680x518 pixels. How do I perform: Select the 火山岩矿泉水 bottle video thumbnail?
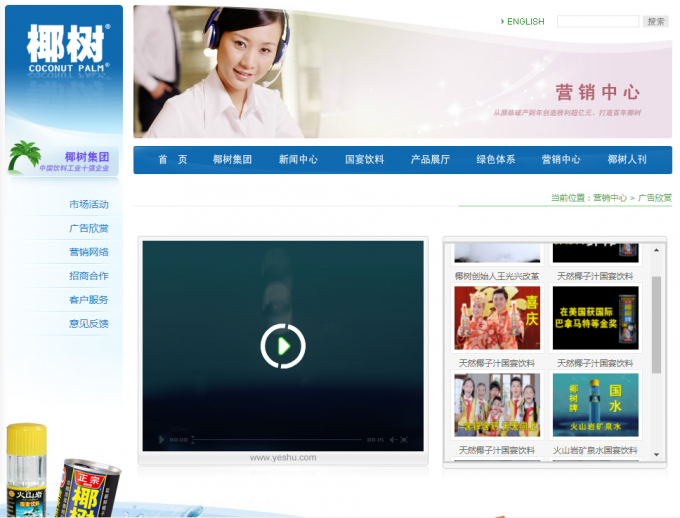(x=595, y=405)
